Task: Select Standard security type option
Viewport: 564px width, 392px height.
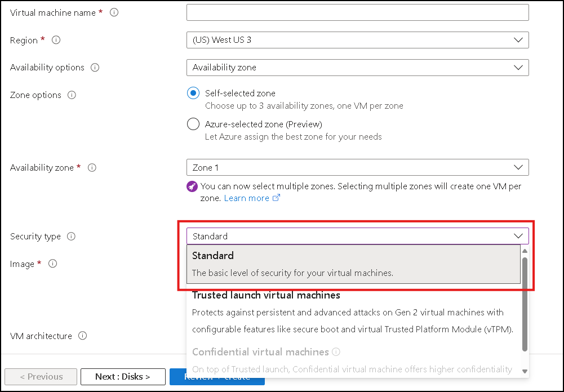Action: [x=354, y=264]
